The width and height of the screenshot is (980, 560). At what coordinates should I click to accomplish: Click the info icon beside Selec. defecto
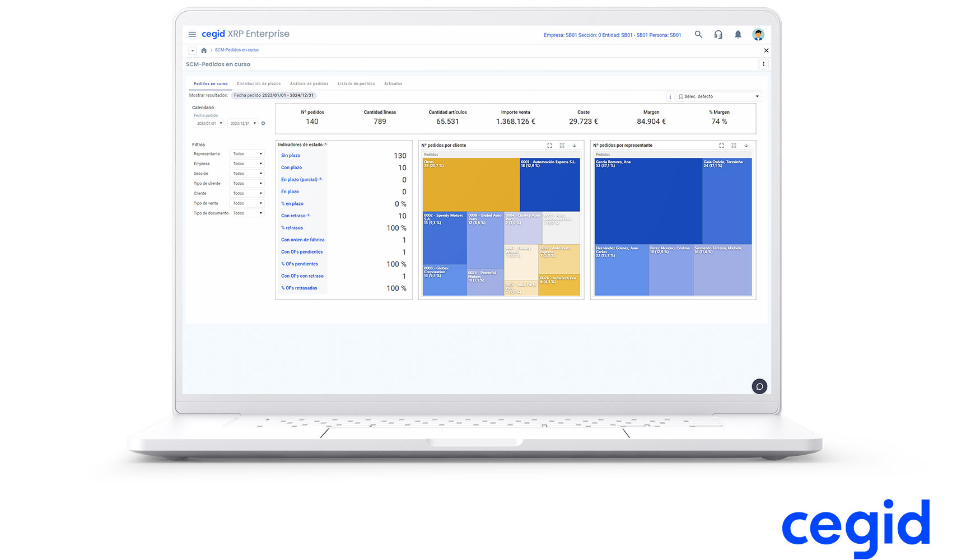point(670,96)
